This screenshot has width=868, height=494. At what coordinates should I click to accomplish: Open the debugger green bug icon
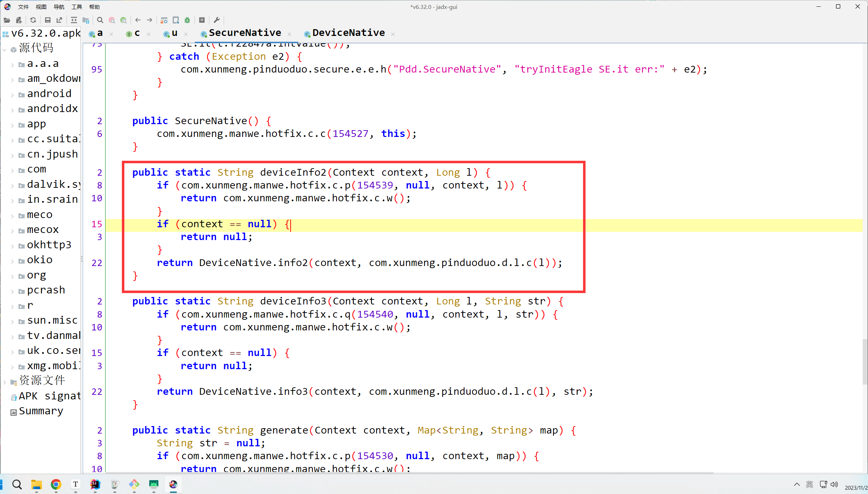pyautogui.click(x=187, y=20)
